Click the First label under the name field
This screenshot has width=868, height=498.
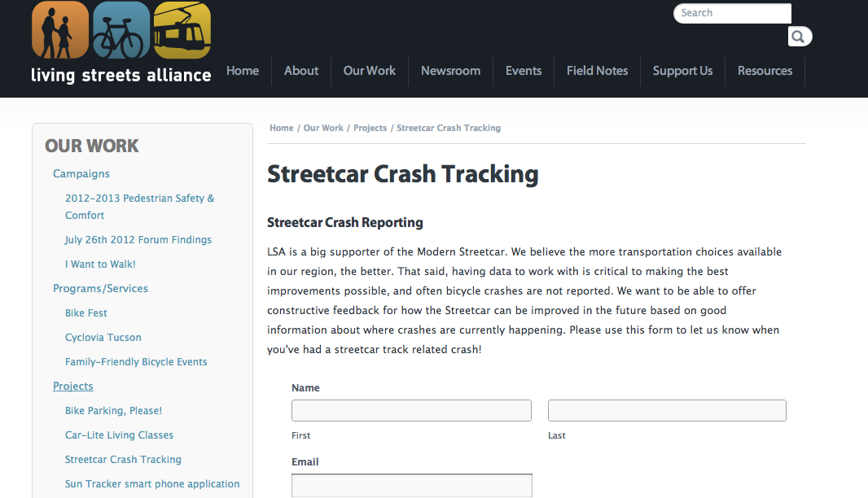tap(300, 435)
